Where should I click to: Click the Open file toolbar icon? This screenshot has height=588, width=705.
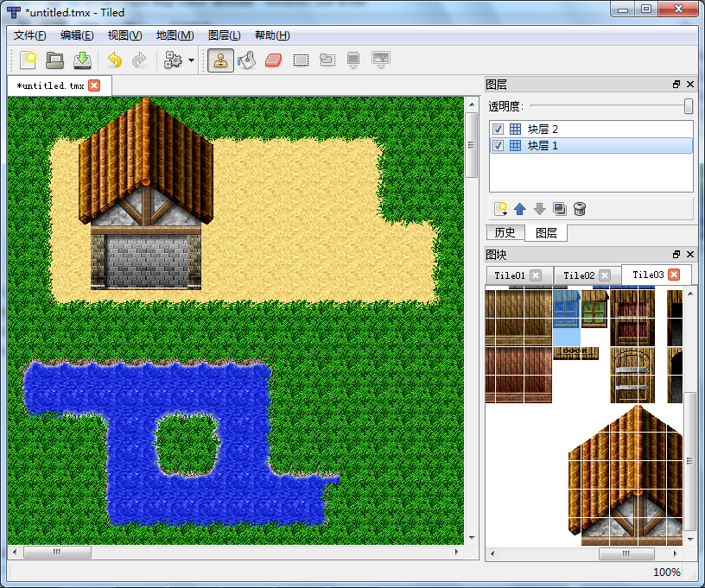pos(54,60)
